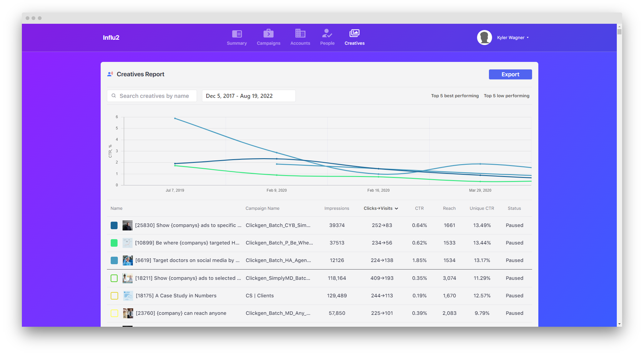Click the Creatives Report header icon
Image resolution: width=644 pixels, height=358 pixels.
[x=110, y=74]
